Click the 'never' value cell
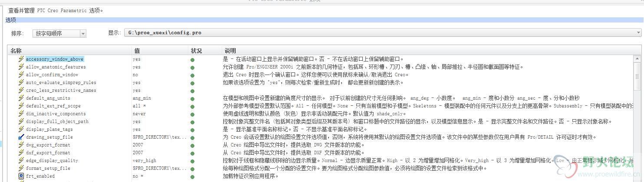 (139, 114)
